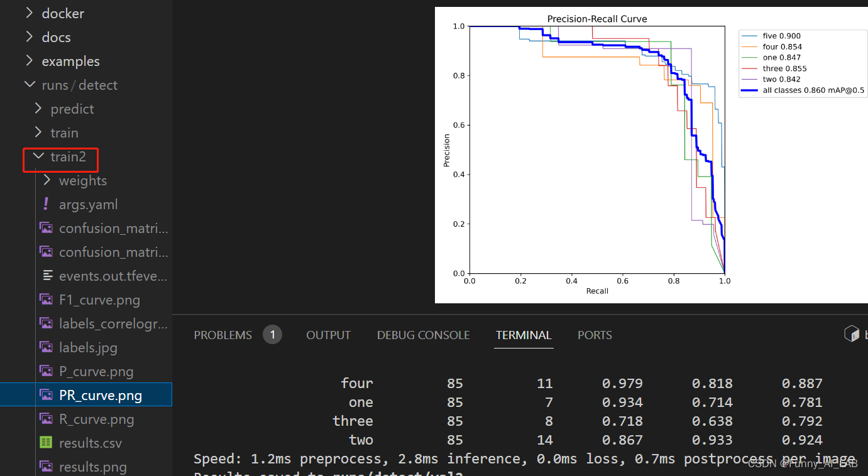Viewport: 868px width, 476px height.
Task: Click the image icon beside F1_curve.png
Action: [46, 300]
